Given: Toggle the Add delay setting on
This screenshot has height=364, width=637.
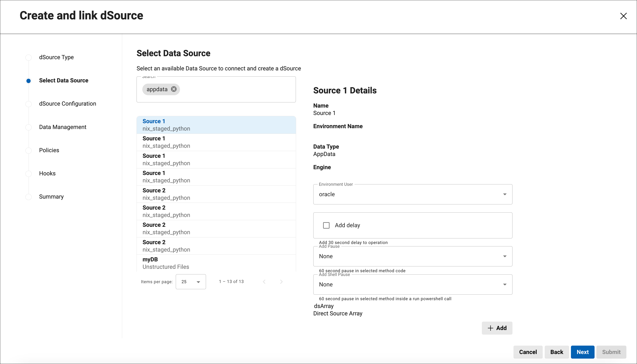Looking at the screenshot, I should (x=326, y=225).
